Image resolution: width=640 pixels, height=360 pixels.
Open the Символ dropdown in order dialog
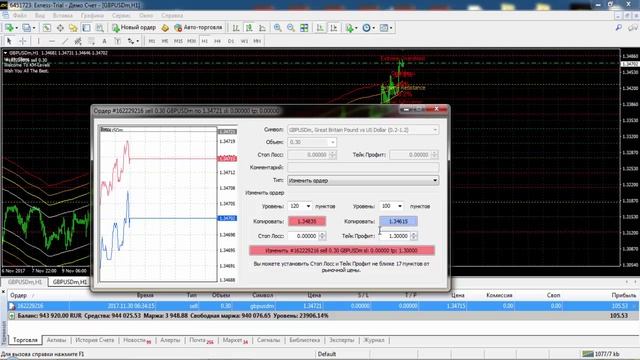[x=363, y=130]
